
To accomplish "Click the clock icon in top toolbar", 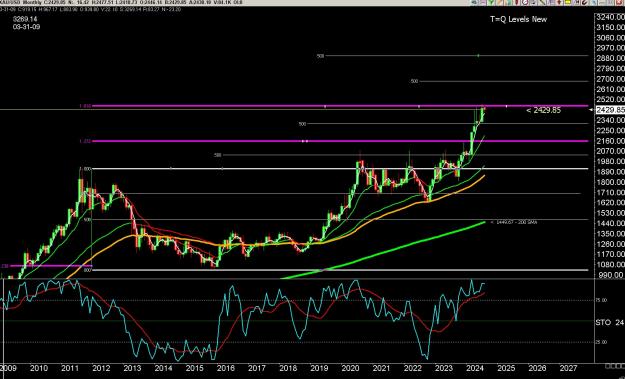I will (x=525, y=2).
